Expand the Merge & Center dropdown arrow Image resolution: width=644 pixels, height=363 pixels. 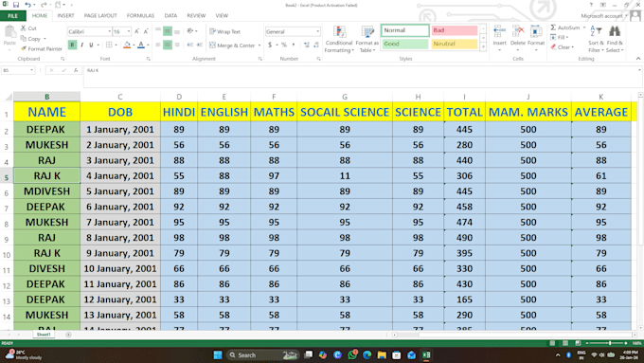pyautogui.click(x=259, y=45)
